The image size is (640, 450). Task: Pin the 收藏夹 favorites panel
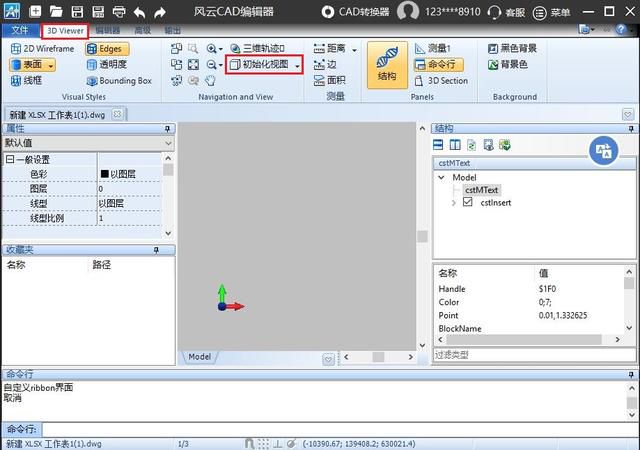coord(156,250)
